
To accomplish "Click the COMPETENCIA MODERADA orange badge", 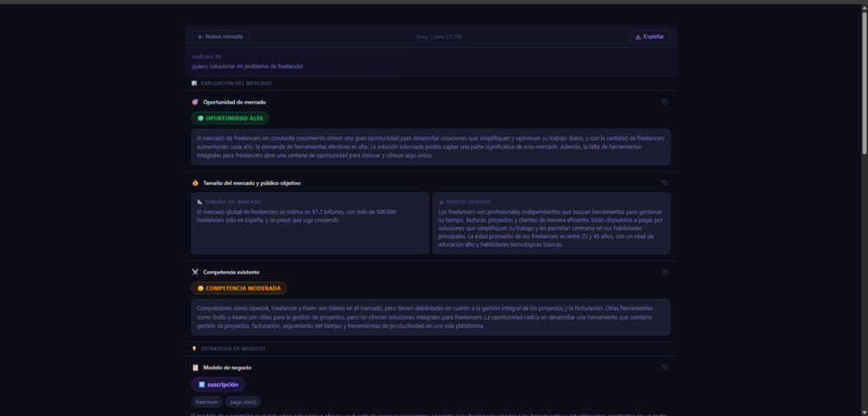I will 238,288.
